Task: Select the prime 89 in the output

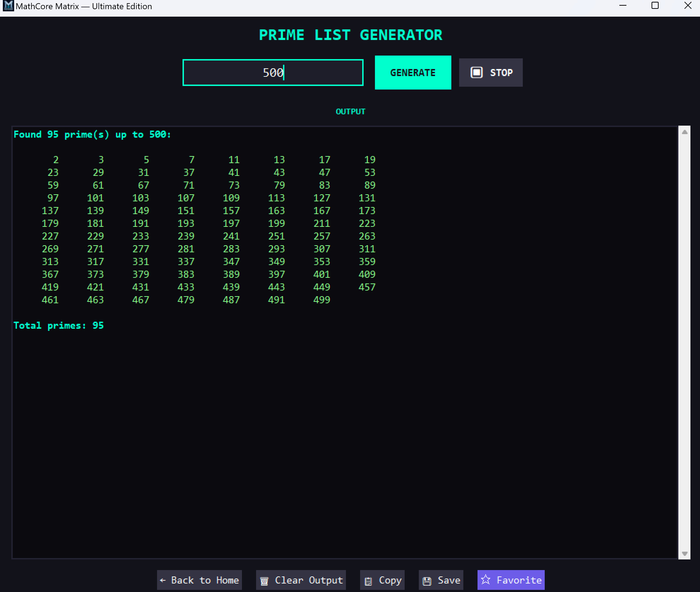Action: pos(370,185)
